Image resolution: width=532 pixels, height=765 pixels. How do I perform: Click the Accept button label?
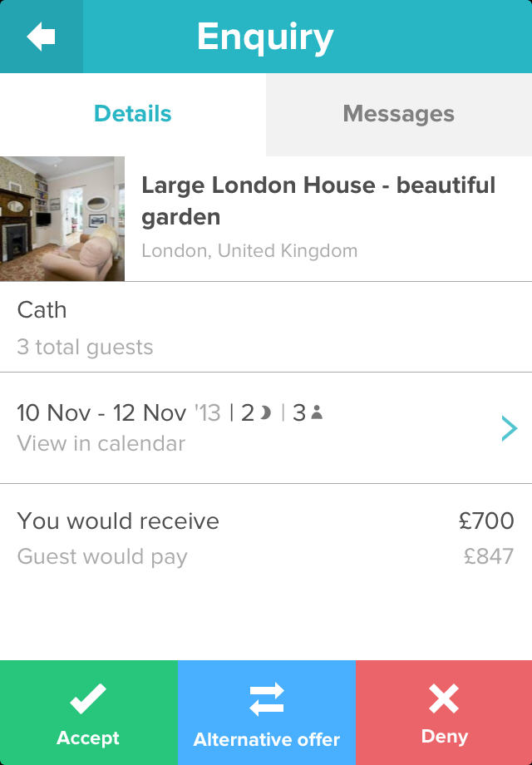pos(88,738)
